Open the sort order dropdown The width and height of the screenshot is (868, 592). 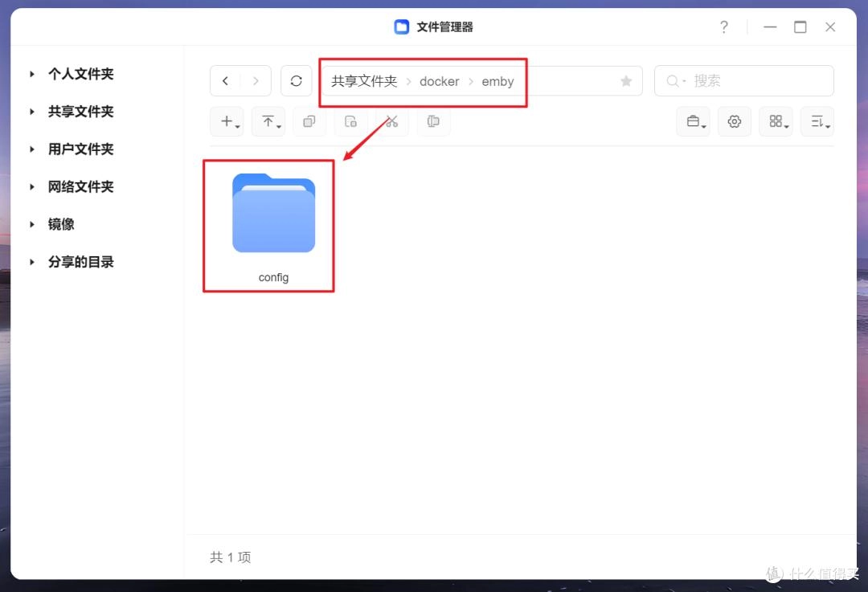point(817,121)
